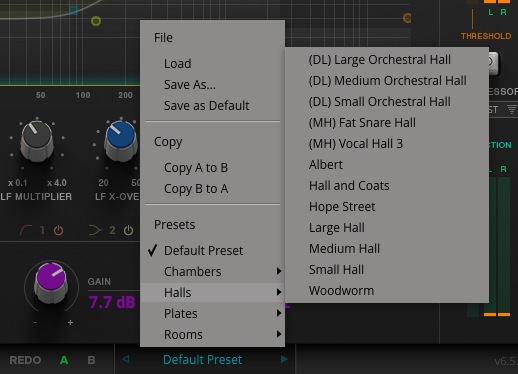Load (DL) Small Orchestral Hall preset

387,102
